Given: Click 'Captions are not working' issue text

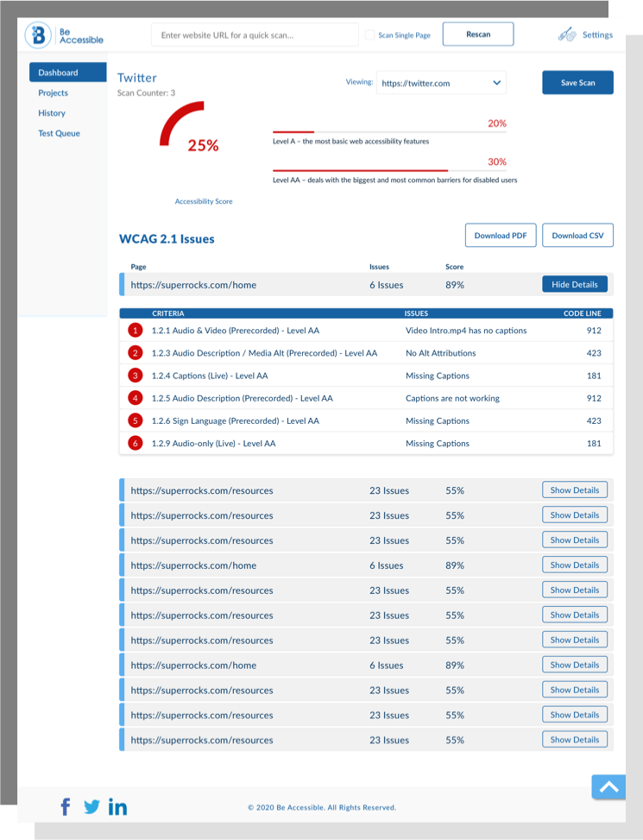Looking at the screenshot, I should click(x=452, y=398).
